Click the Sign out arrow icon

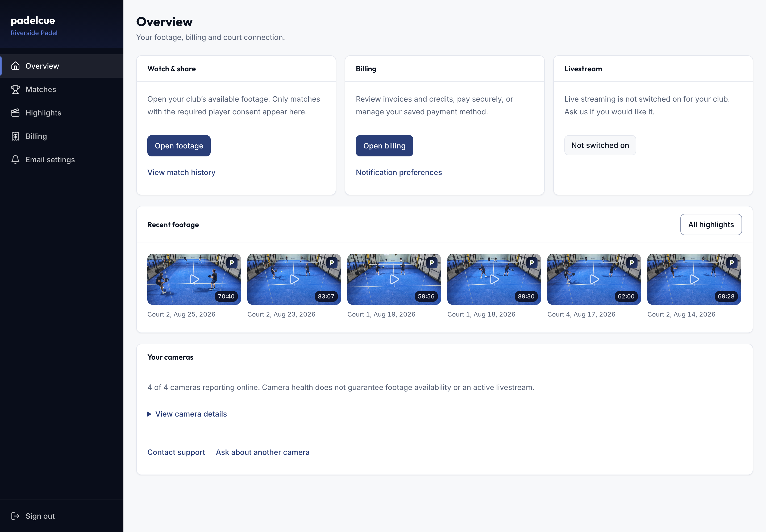(x=15, y=516)
